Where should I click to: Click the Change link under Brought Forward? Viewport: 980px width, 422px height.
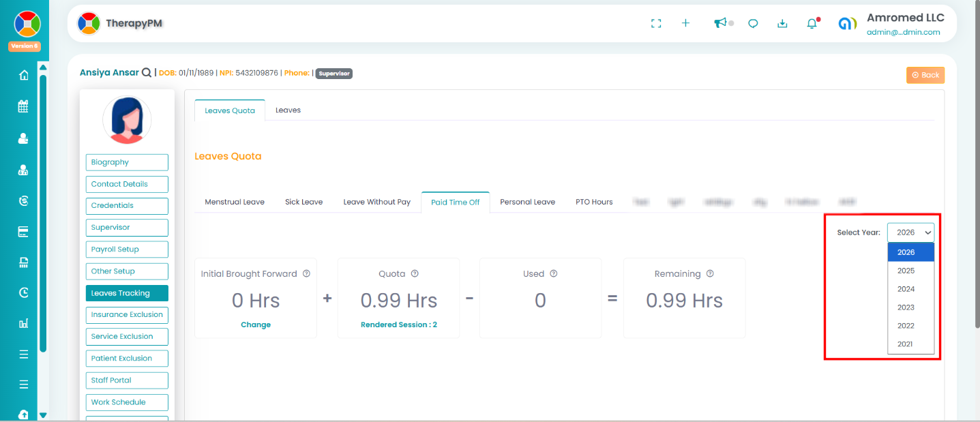click(256, 325)
